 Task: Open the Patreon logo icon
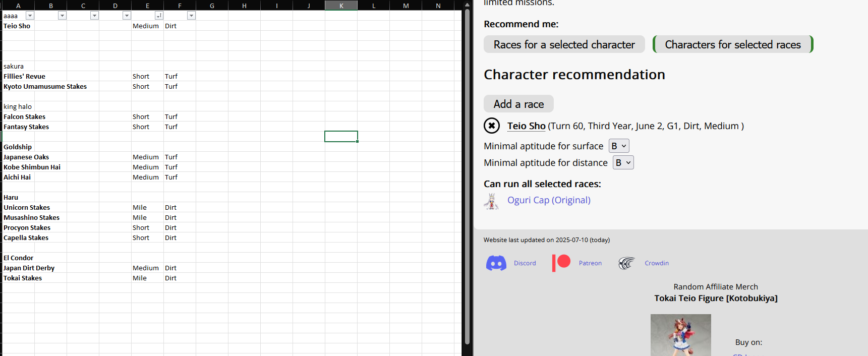(x=561, y=263)
